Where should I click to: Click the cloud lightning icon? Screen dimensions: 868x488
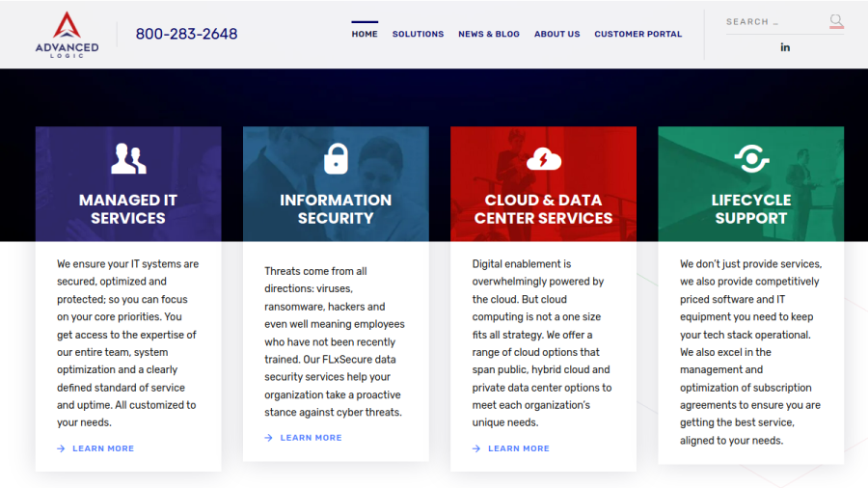click(544, 159)
